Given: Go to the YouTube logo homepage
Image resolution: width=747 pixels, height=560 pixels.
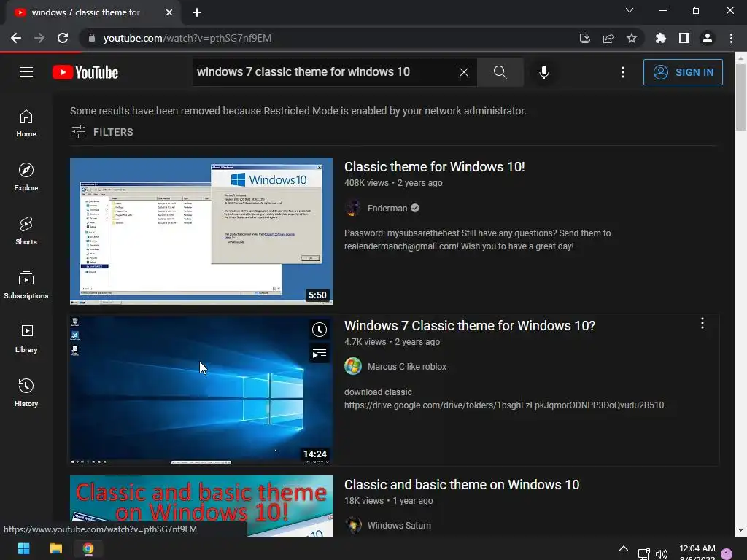Looking at the screenshot, I should pyautogui.click(x=85, y=72).
